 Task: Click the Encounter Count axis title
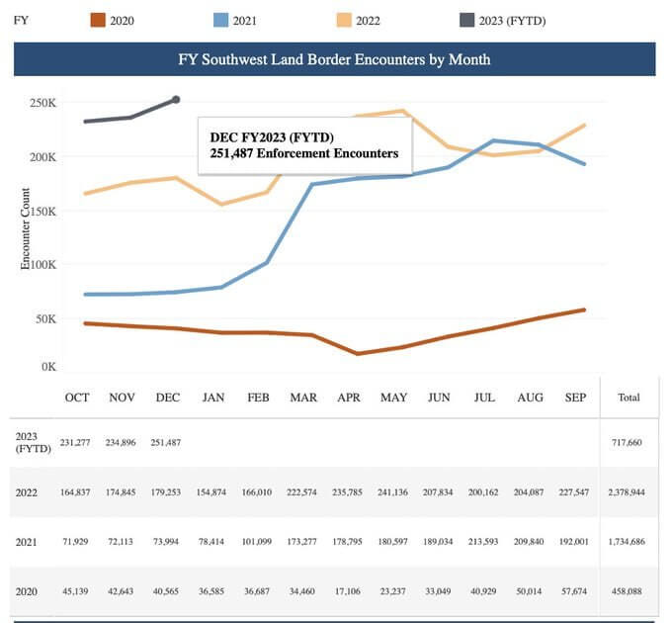tap(27, 228)
